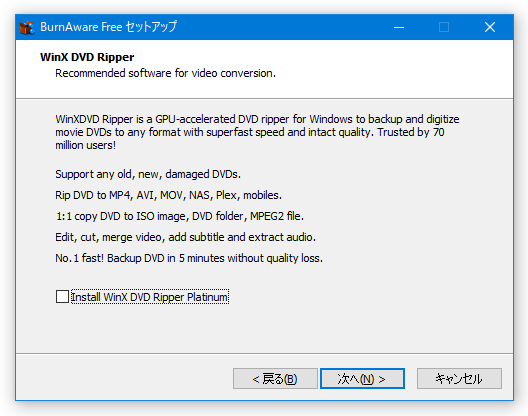Cancel setup with the キャンセル button
The width and height of the screenshot is (528, 416).
click(459, 379)
